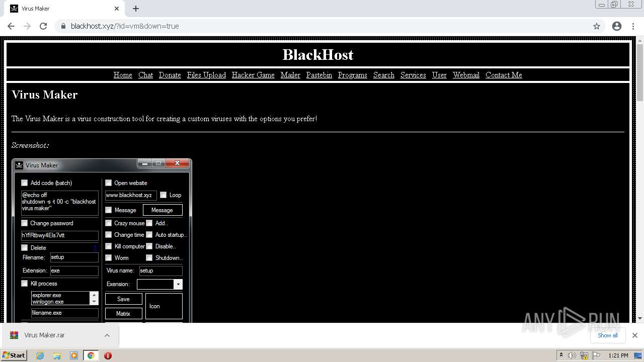This screenshot has width=644, height=362.
Task: Toggle Worm checkbox in screenshot
Action: [109, 258]
